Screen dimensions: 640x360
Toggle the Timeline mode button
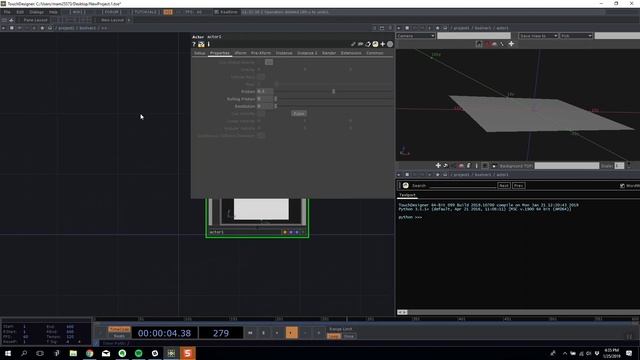point(119,329)
